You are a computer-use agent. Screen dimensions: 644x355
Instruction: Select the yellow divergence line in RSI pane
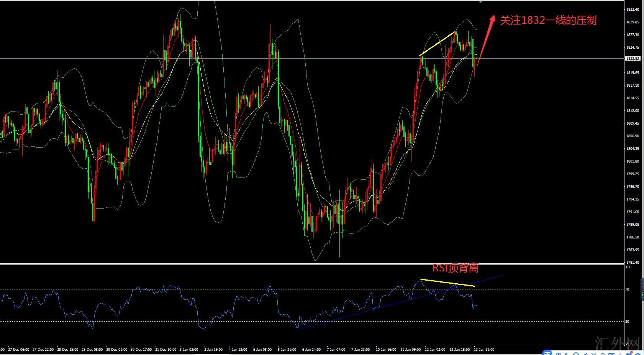[x=447, y=283]
